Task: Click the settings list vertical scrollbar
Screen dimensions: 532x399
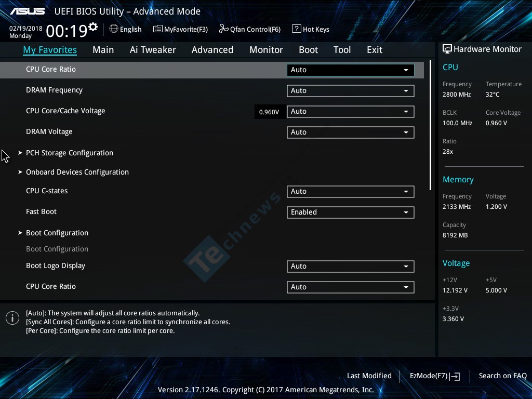Action: click(x=430, y=126)
